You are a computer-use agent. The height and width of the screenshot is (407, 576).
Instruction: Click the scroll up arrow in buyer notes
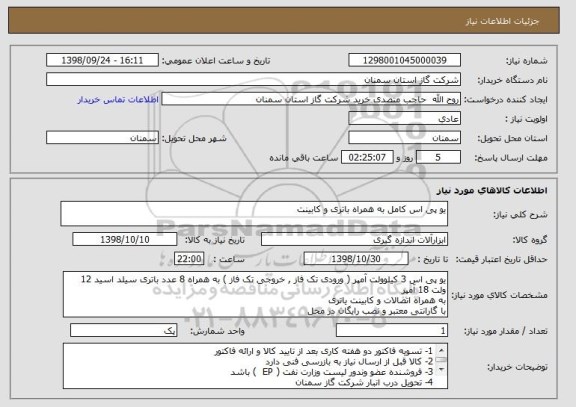441,350
